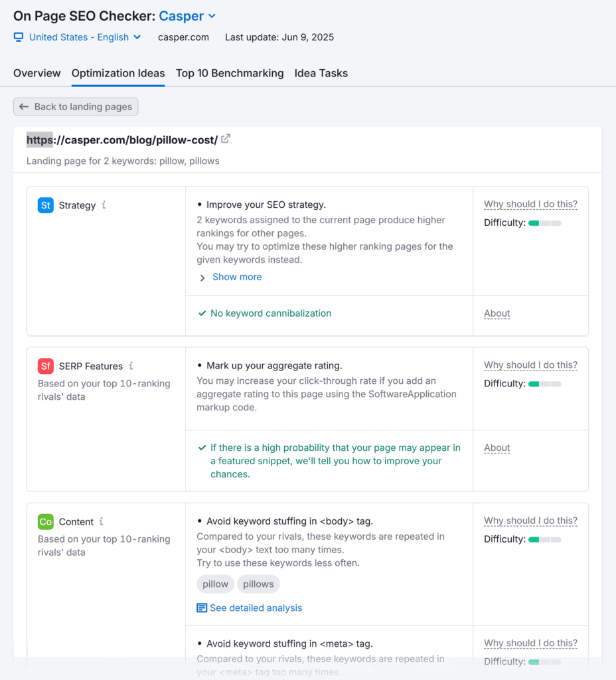Open Why should I do this? for aggregate rating
Viewport: 616px width, 680px height.
[x=530, y=365]
